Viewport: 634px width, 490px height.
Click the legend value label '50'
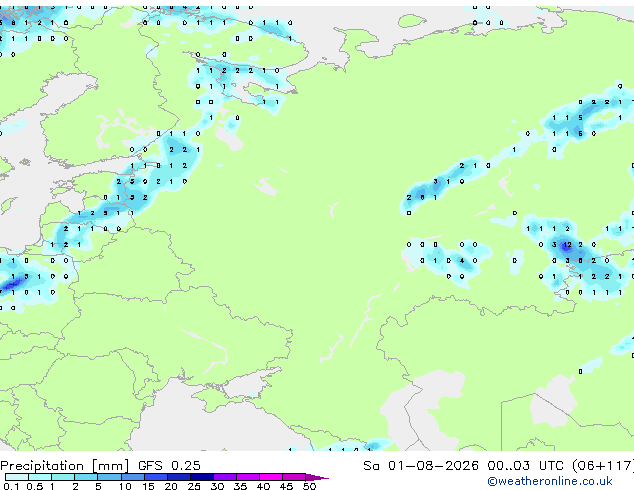309,486
